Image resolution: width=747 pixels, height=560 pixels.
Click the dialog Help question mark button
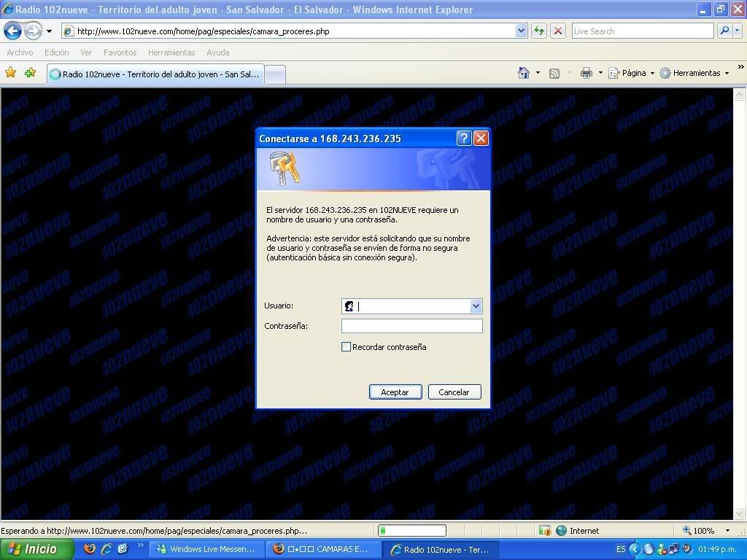[x=464, y=138]
